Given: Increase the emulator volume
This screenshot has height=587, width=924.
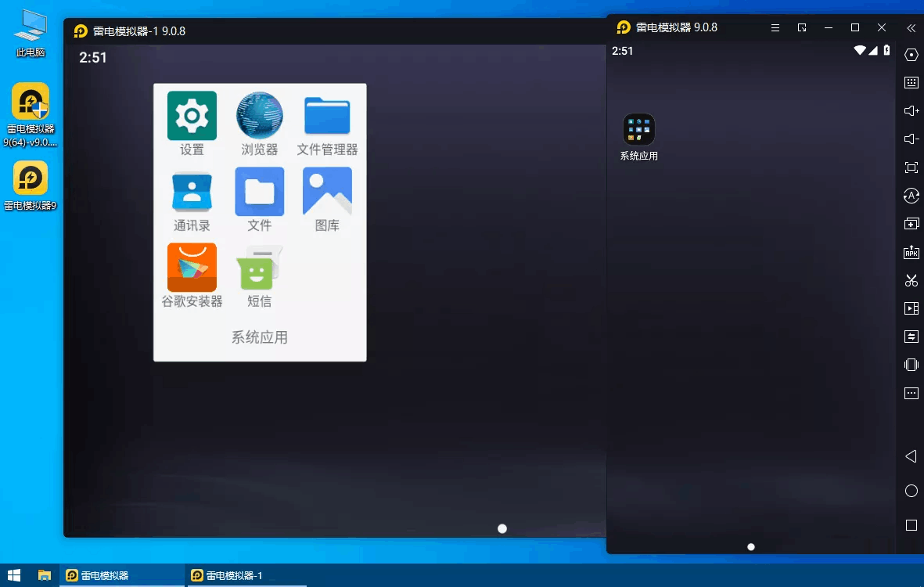Looking at the screenshot, I should click(911, 110).
